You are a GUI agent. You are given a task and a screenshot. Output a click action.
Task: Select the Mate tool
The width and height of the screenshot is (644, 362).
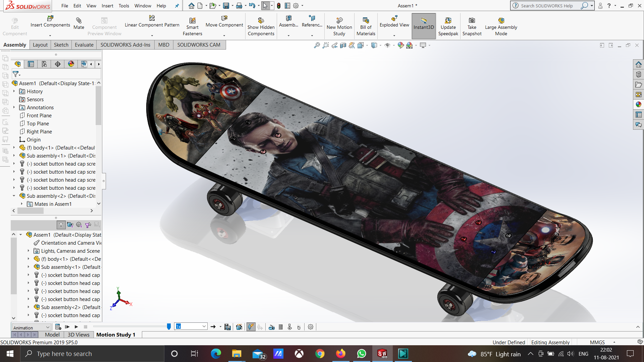click(79, 23)
